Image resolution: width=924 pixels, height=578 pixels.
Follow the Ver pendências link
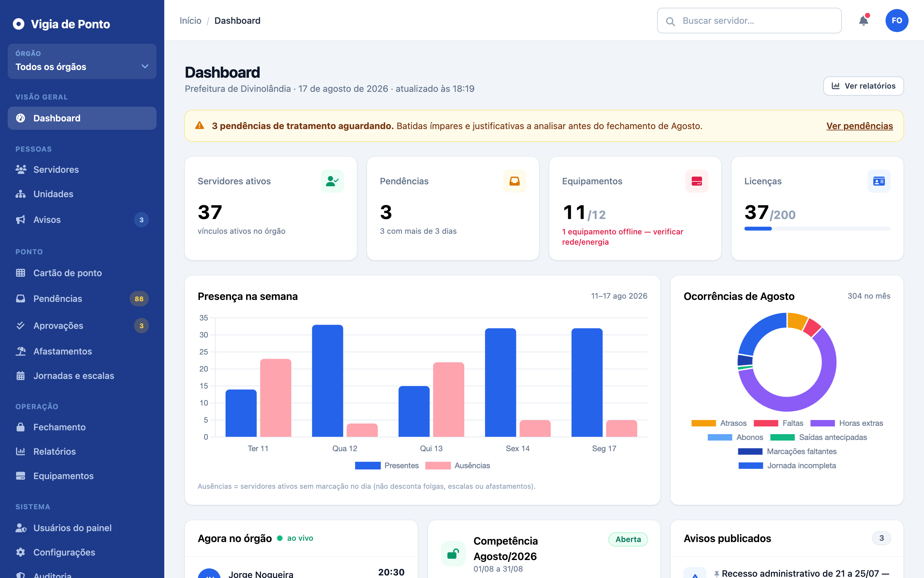(x=859, y=126)
